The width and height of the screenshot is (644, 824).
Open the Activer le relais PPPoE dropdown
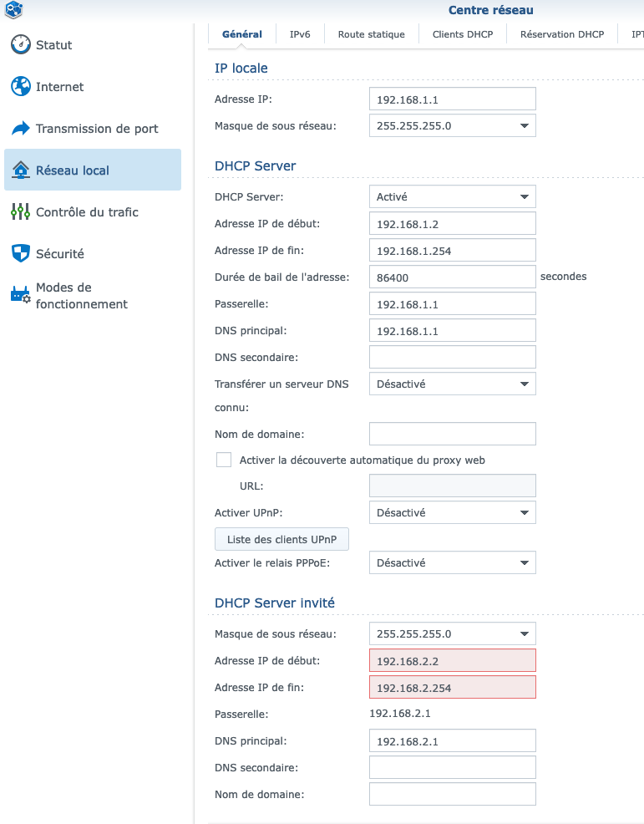[452, 563]
